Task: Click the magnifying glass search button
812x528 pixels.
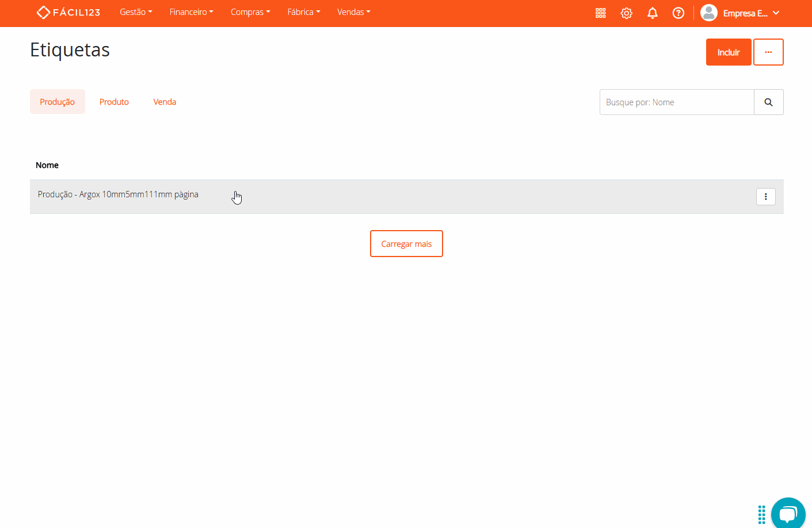Action: 768,102
